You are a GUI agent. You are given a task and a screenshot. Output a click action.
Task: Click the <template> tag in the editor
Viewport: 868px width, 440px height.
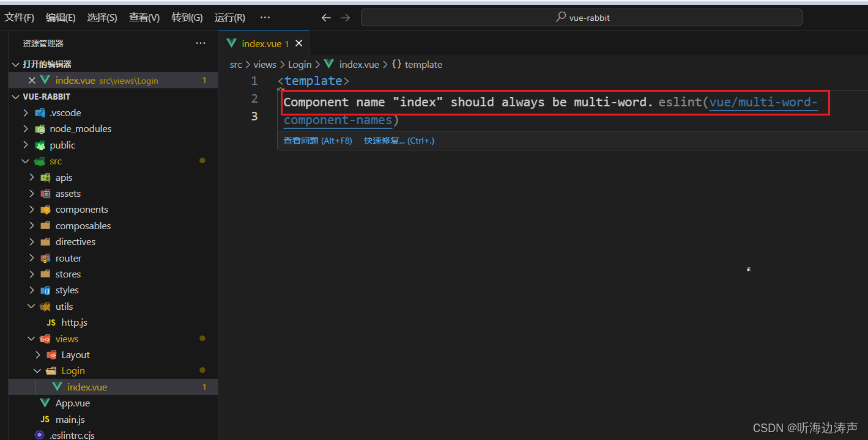tap(313, 81)
